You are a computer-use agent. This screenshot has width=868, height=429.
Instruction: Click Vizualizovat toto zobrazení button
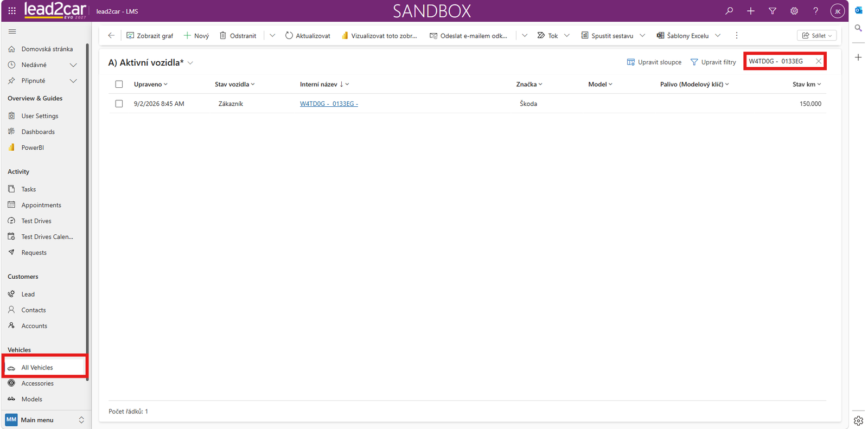click(x=379, y=36)
